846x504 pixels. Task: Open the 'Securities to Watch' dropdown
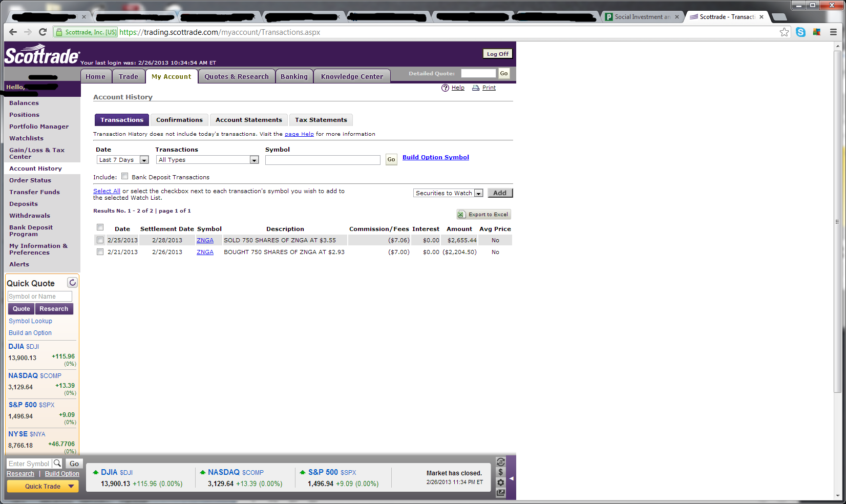448,193
